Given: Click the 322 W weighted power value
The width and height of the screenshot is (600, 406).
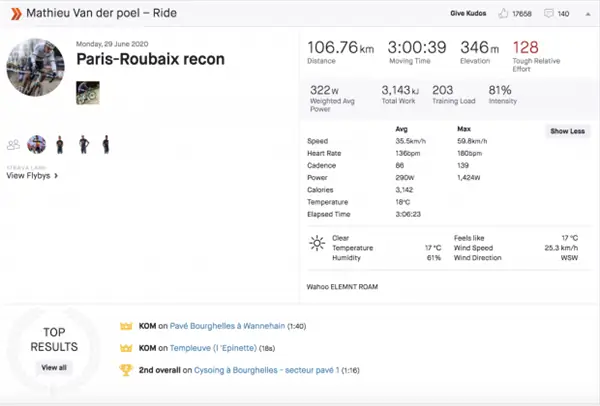Looking at the screenshot, I should [324, 90].
